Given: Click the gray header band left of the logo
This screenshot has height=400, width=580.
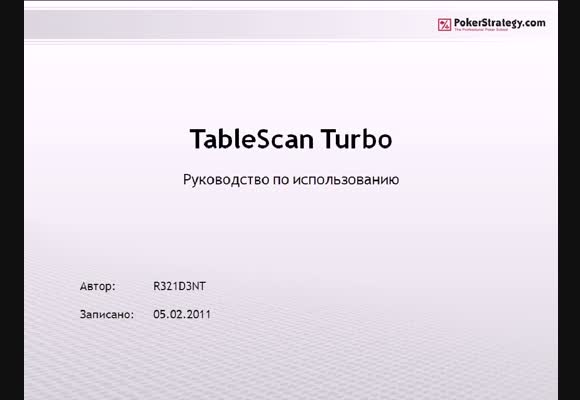Looking at the screenshot, I should pyautogui.click(x=222, y=24).
